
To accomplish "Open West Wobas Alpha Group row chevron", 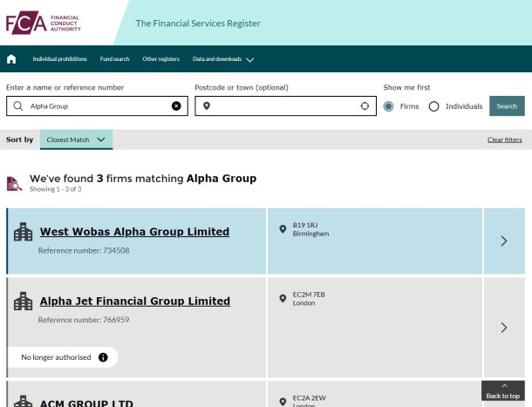I will [504, 241].
